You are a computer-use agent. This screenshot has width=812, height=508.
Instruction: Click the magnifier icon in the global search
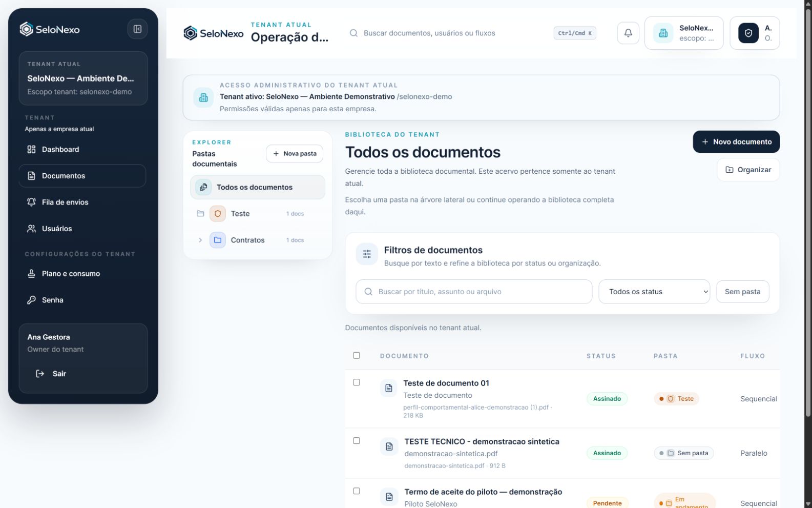(x=353, y=33)
